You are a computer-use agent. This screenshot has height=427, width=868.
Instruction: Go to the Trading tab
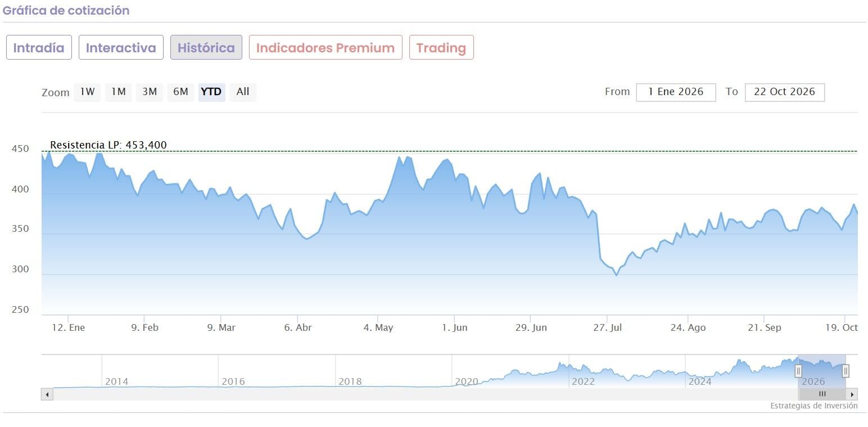coord(441,47)
